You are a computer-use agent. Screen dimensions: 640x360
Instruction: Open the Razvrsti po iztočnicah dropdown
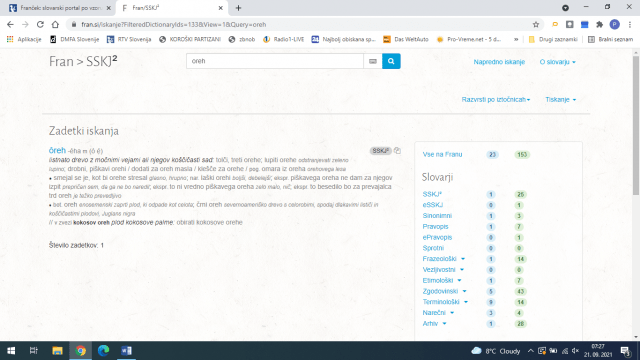(x=496, y=100)
